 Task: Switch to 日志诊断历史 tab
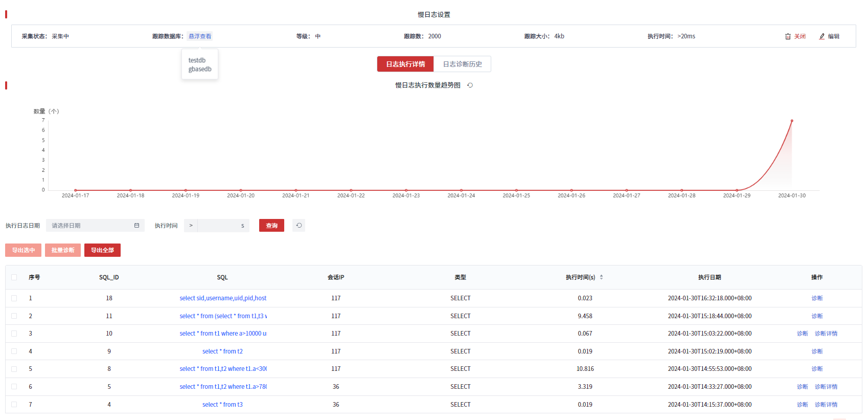[462, 64]
